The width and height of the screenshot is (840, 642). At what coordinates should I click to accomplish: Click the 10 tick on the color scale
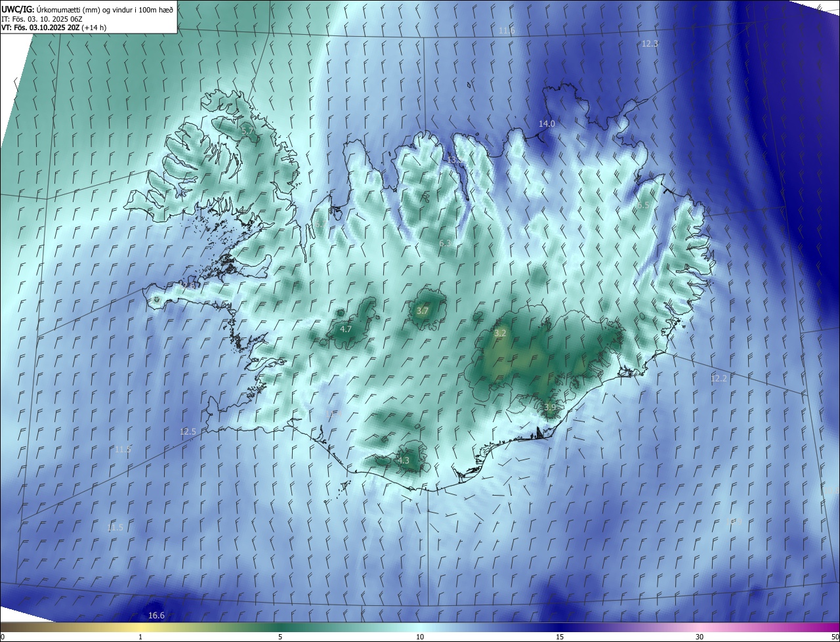coord(420,637)
